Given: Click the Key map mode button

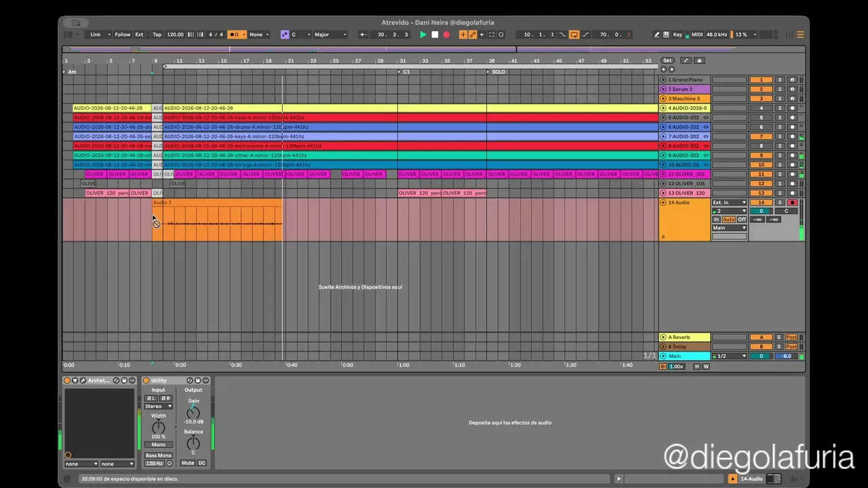Looking at the screenshot, I should [x=677, y=35].
